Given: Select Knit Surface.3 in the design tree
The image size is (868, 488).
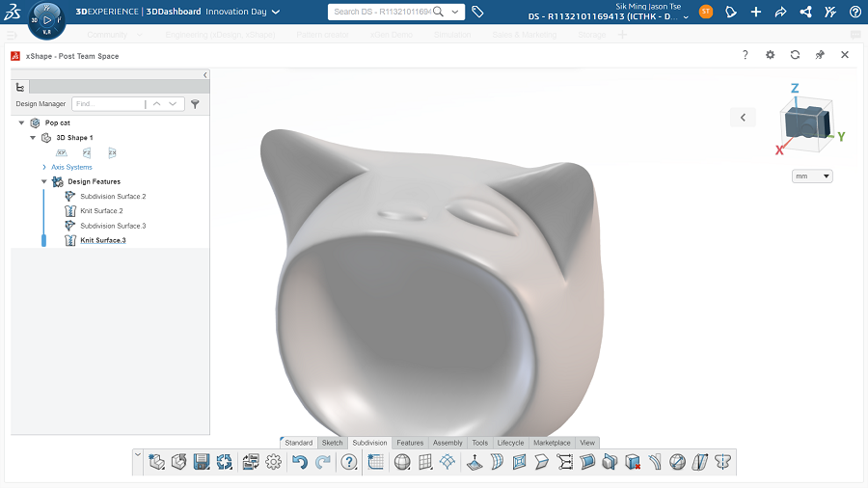Looking at the screenshot, I should 102,240.
